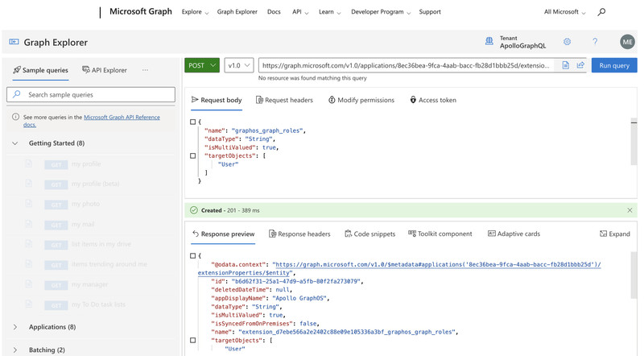Click the info icon beside See more queries

pyautogui.click(x=15, y=117)
